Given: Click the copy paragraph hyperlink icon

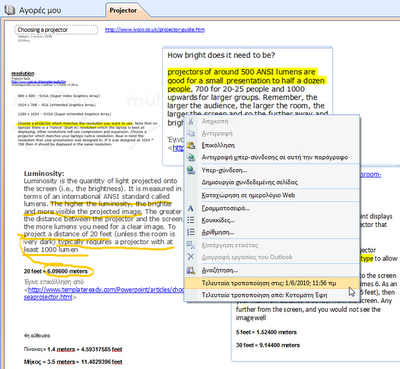Looking at the screenshot, I should click(x=191, y=157).
